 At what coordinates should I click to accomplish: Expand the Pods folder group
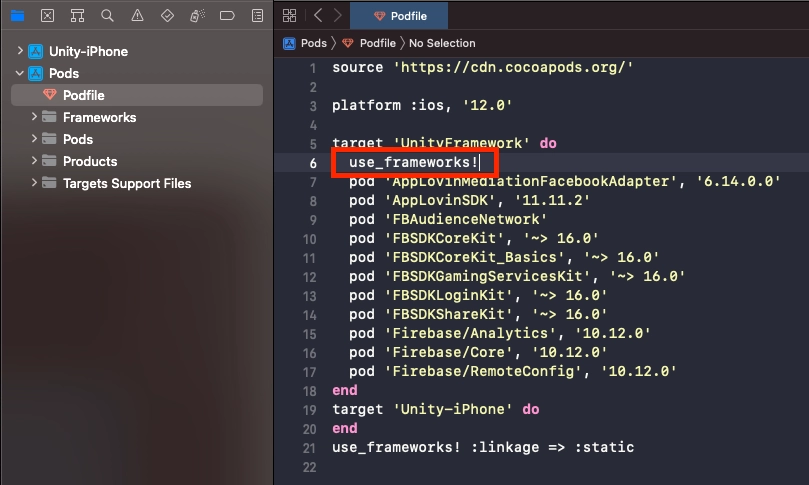pyautogui.click(x=34, y=139)
